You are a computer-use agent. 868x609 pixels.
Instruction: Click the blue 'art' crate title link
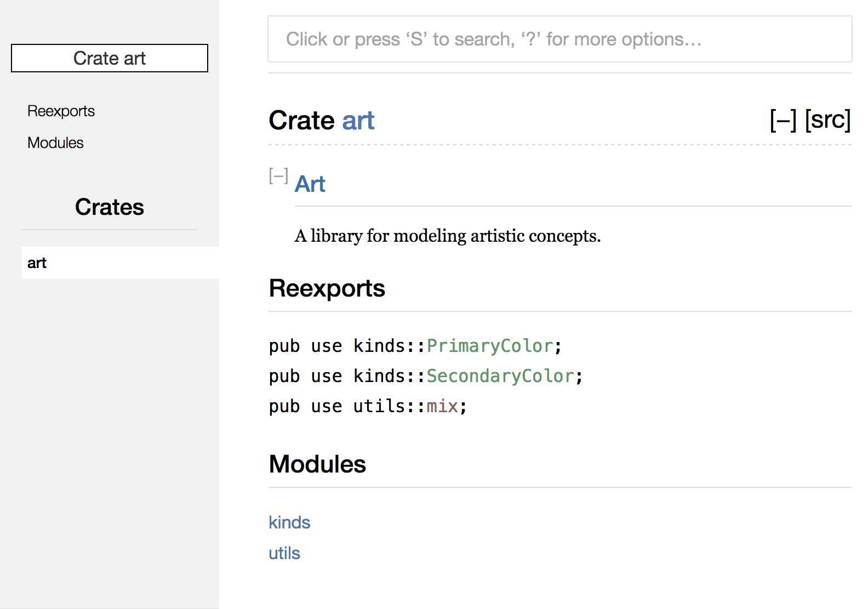click(358, 121)
